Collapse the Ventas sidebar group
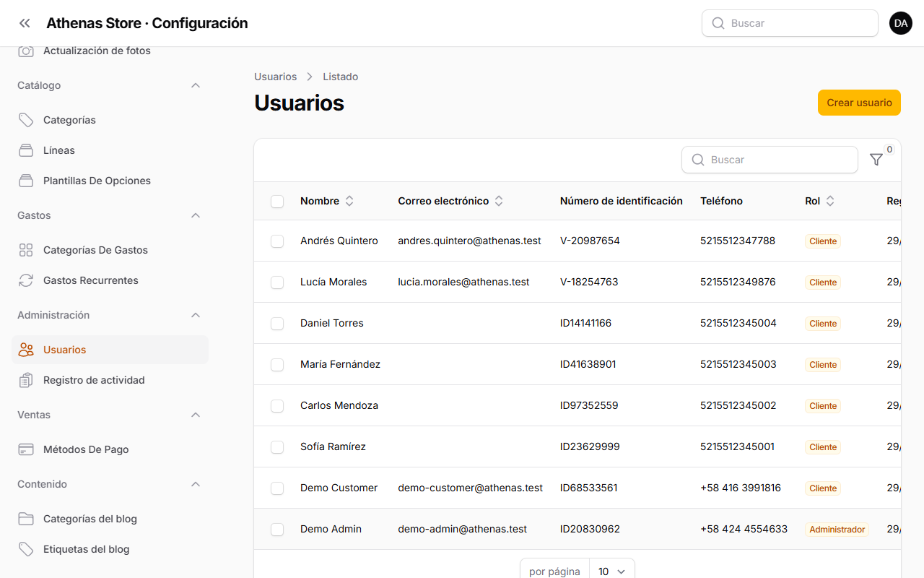 196,415
